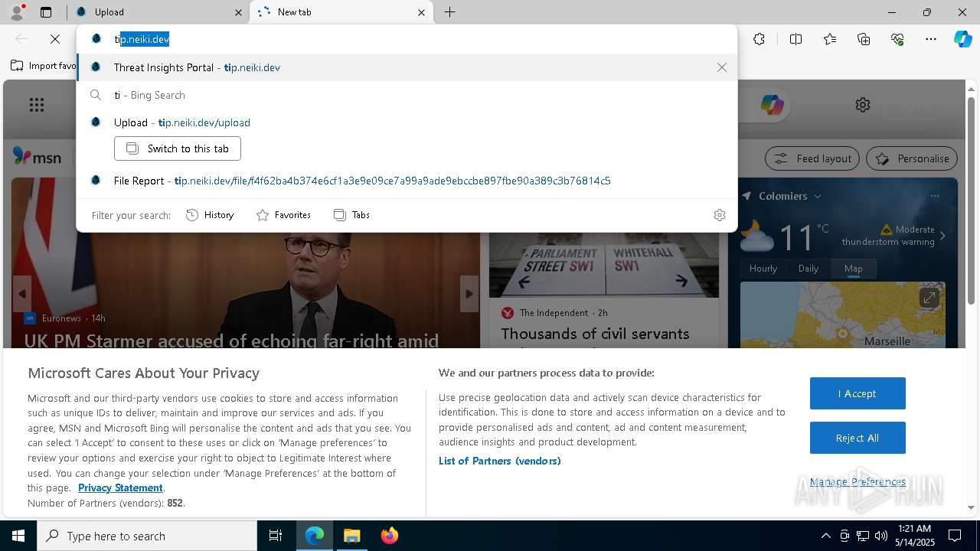
Task: Open weather card more options ellipsis
Action: 935,196
